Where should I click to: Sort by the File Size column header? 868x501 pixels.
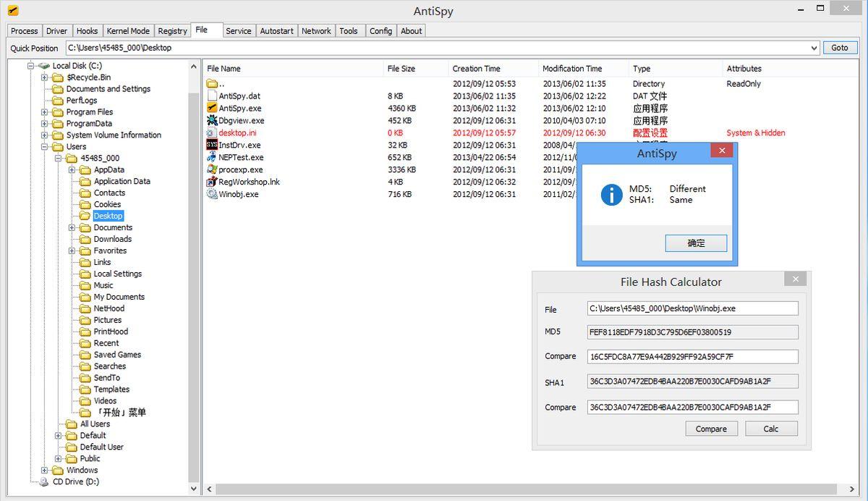415,69
